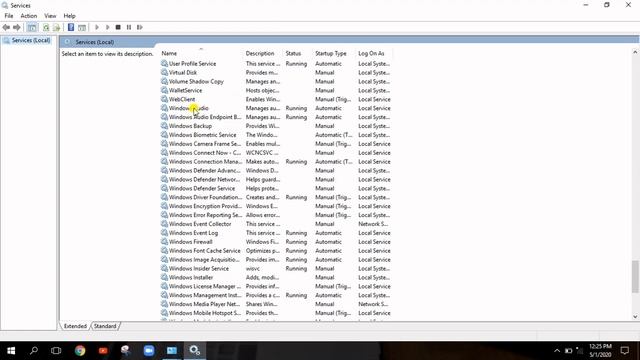Viewport: 640px width, 360px height.
Task: Sort services by the Name column header
Action: [x=201, y=53]
